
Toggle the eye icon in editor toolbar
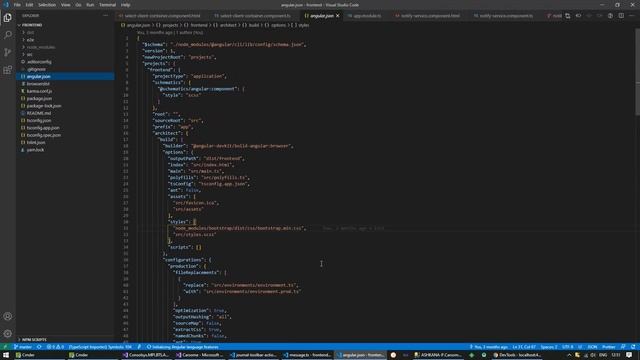(578, 16)
